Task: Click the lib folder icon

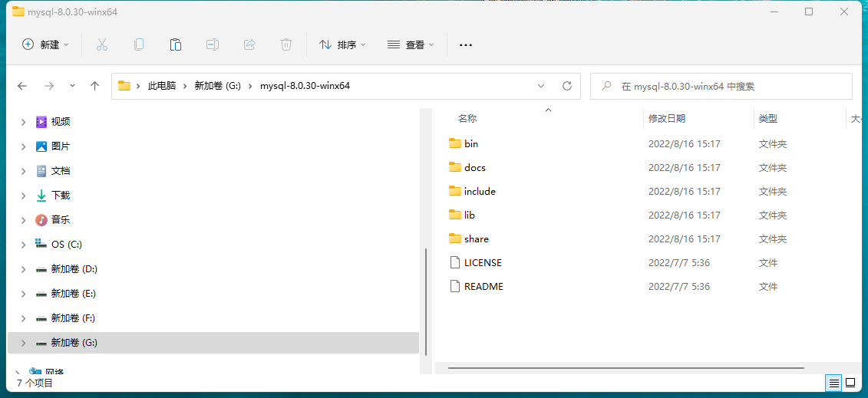Action: [x=455, y=215]
